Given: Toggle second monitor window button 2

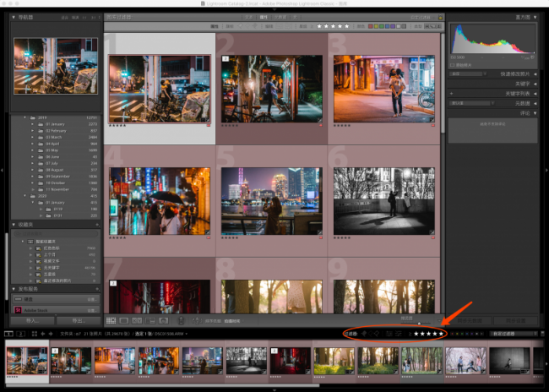Looking at the screenshot, I should tap(21, 334).
